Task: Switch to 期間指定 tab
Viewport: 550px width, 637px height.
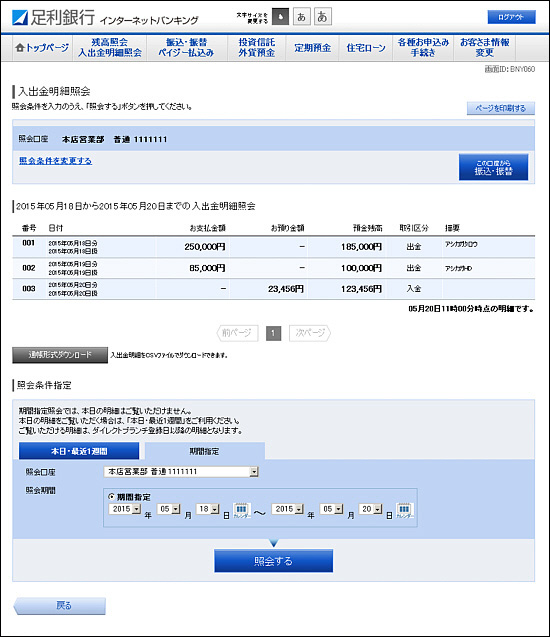Action: (205, 451)
